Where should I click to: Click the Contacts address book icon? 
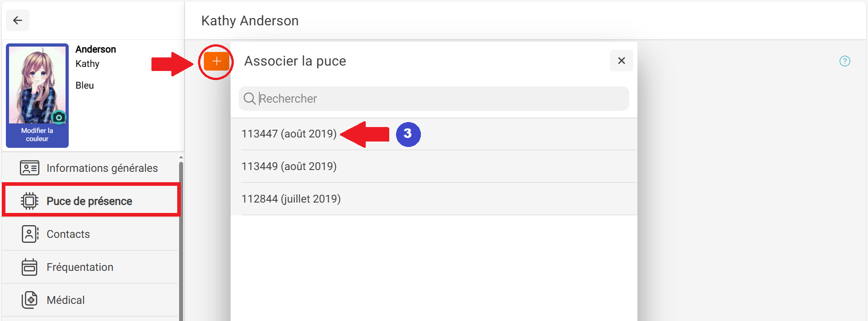(x=30, y=234)
